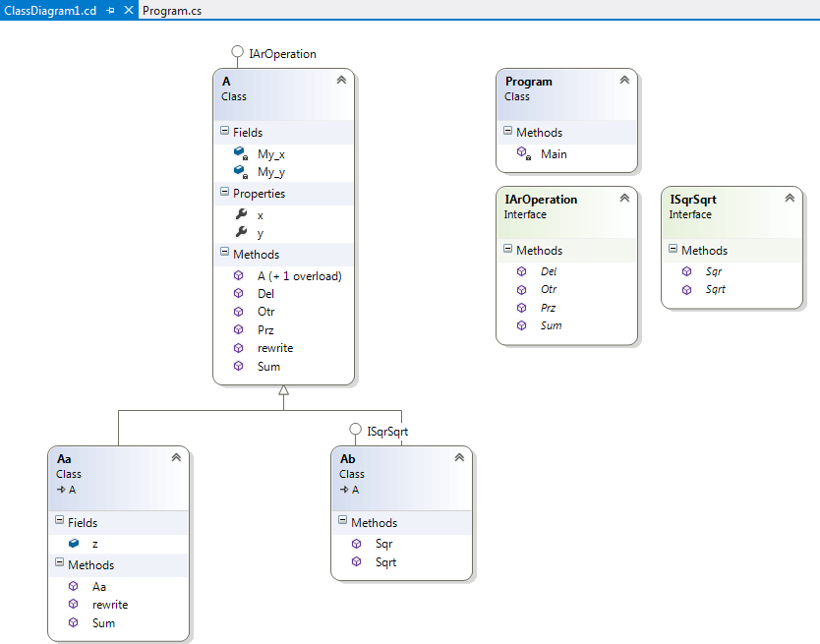The image size is (820, 644).
Task: Click the Sum method icon in IArOperation
Action: (x=521, y=325)
